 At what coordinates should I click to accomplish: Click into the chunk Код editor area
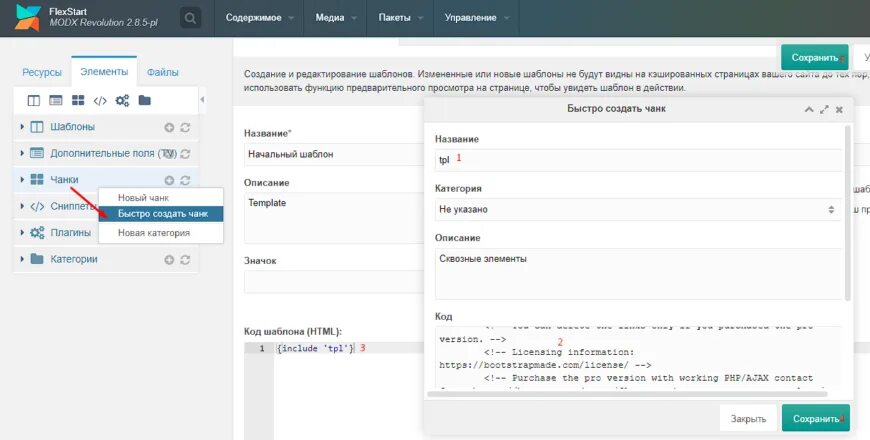click(638, 358)
